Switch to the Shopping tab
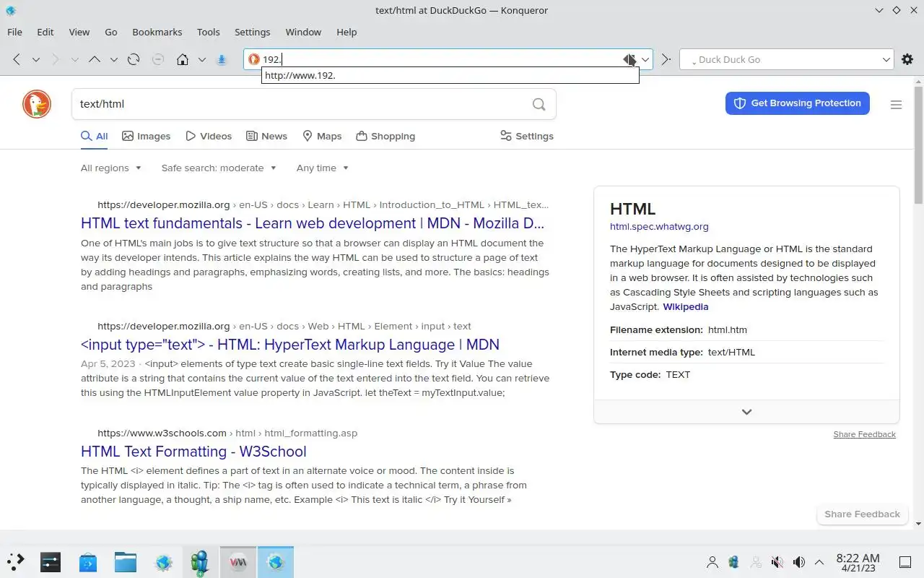Viewport: 924px width, 578px height. point(385,136)
